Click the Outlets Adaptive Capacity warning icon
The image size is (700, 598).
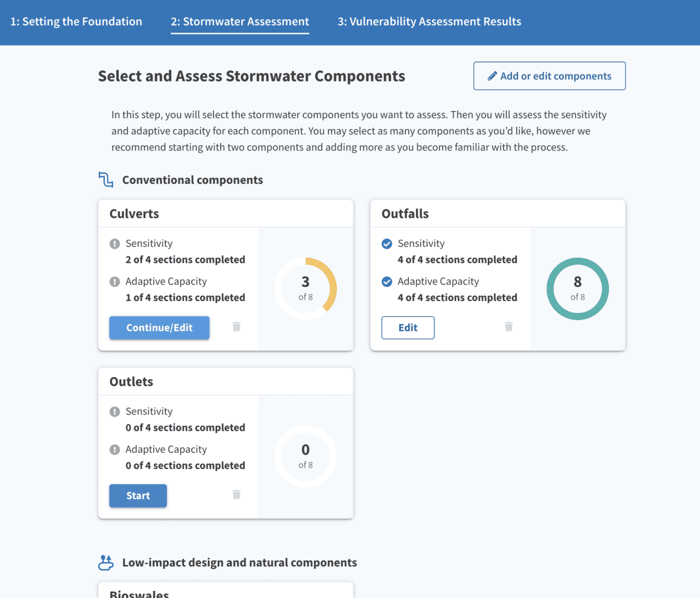(x=115, y=450)
